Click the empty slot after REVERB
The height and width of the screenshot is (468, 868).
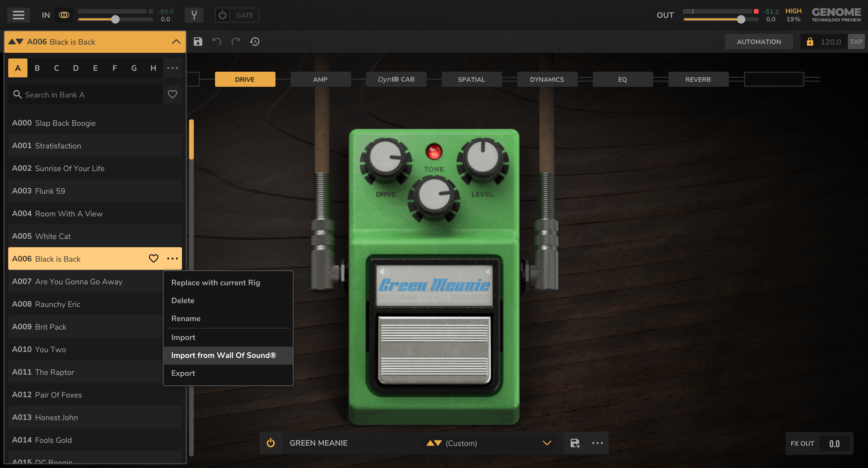[774, 80]
